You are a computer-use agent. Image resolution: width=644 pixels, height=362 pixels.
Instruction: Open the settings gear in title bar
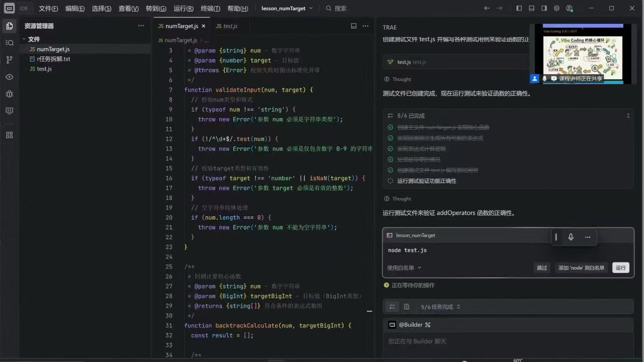pos(556,8)
